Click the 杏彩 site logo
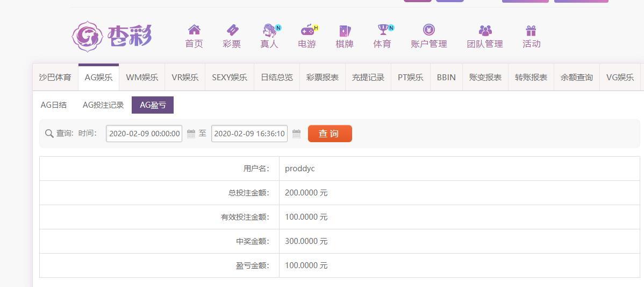644x287 pixels. tap(112, 37)
